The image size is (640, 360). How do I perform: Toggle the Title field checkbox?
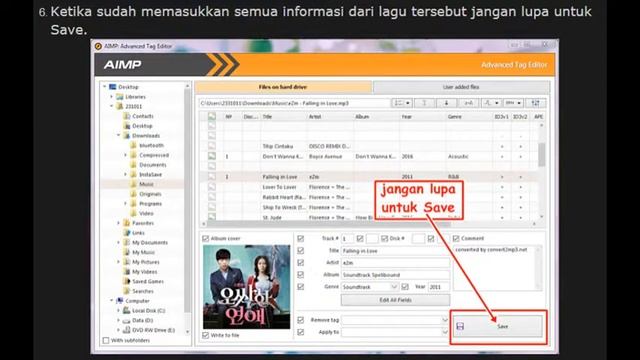301,251
